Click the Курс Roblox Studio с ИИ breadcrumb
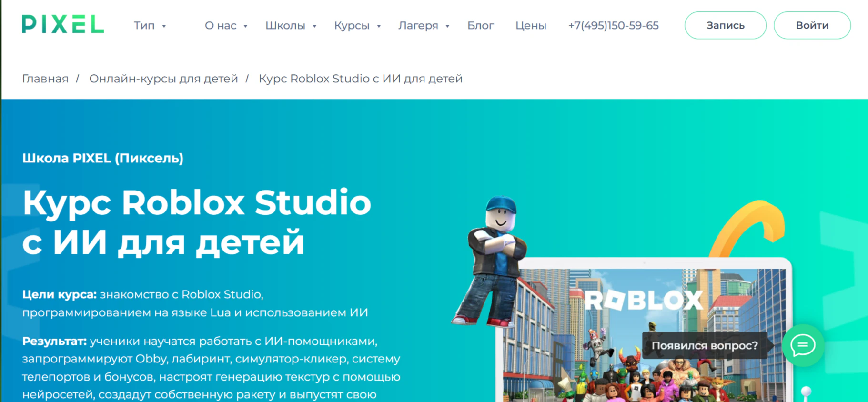Image resolution: width=868 pixels, height=402 pixels. click(x=361, y=79)
